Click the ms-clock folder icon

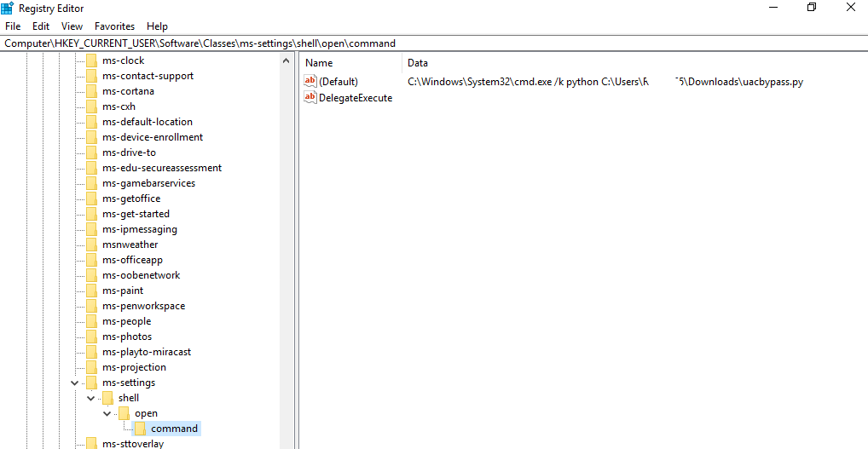[91, 60]
